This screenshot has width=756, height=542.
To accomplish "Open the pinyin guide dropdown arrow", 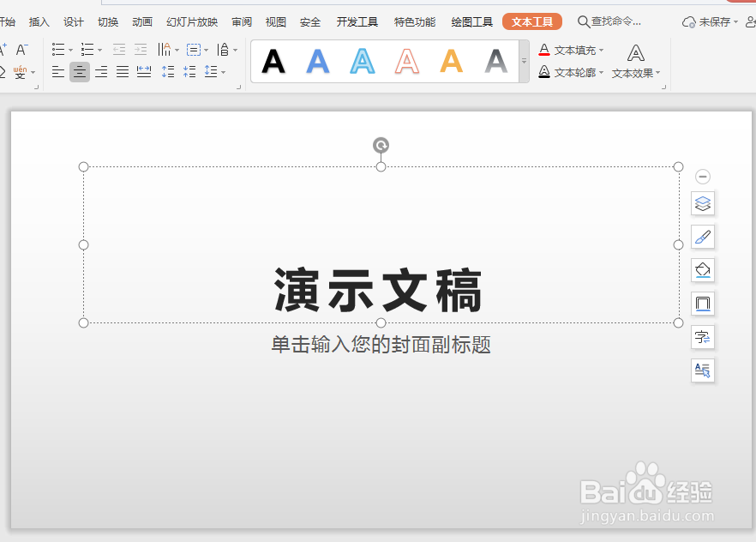I will [33, 73].
